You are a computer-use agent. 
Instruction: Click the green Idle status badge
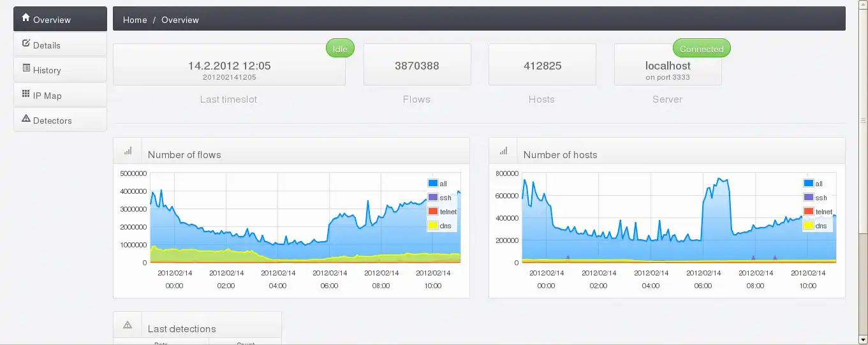pos(340,48)
